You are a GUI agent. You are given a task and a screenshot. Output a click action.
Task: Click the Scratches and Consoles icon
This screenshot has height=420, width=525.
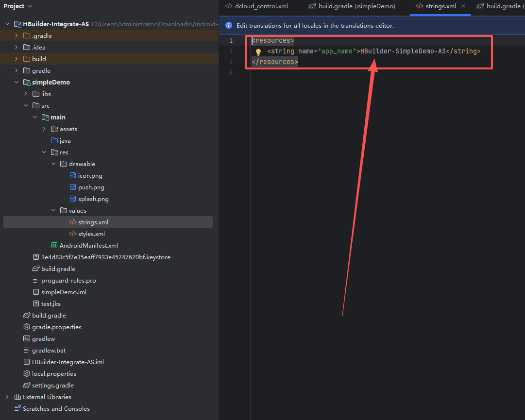click(x=17, y=408)
